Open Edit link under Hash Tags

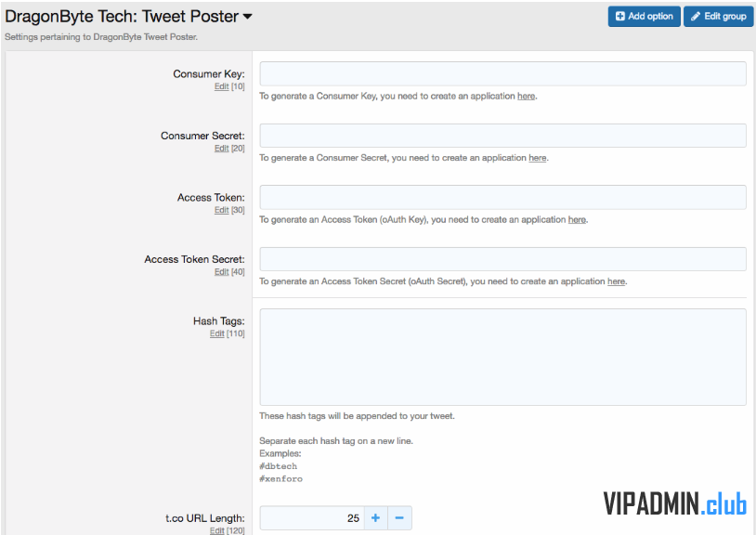tap(217, 333)
